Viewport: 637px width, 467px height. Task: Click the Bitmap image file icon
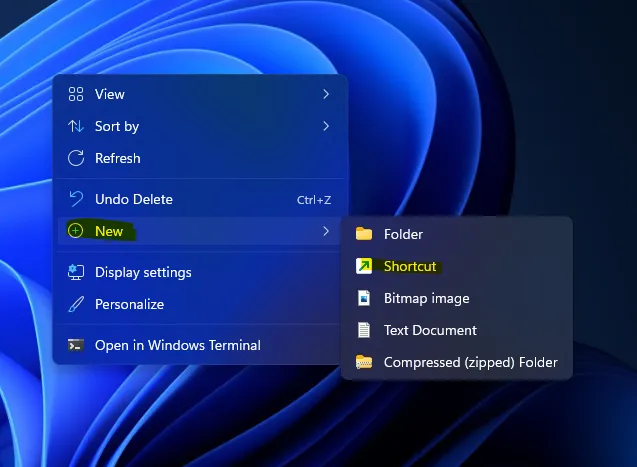[364, 298]
